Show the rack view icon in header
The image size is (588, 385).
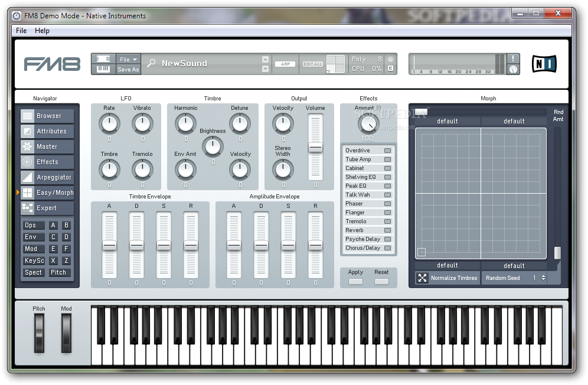point(103,59)
